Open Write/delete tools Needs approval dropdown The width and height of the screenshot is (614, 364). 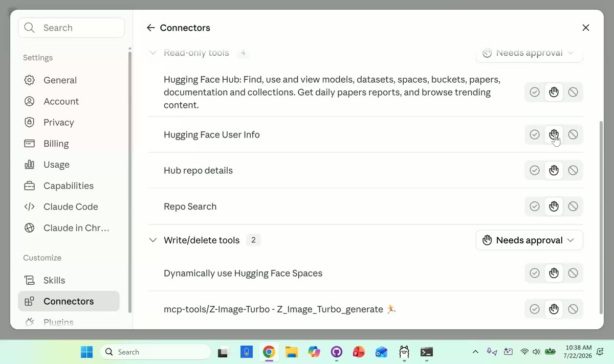529,240
